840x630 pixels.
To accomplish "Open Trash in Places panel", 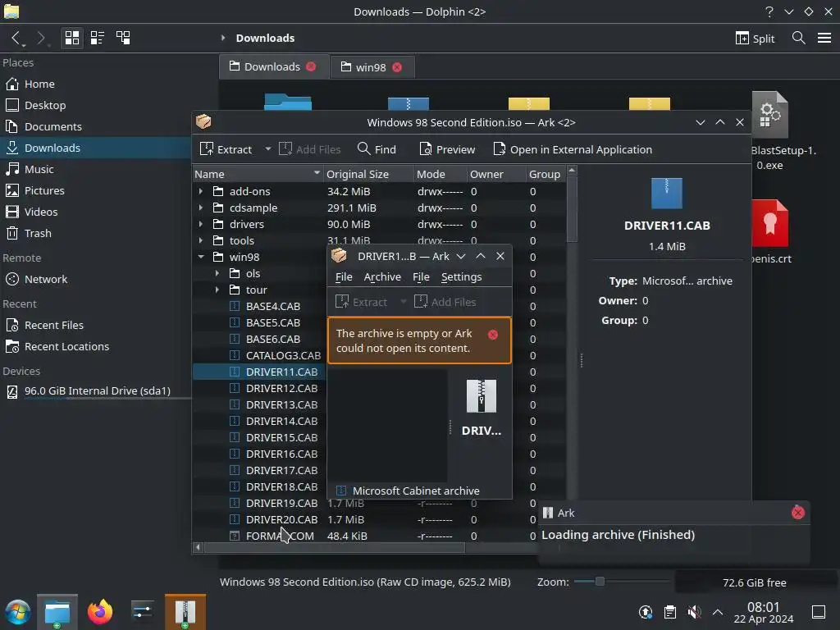I will pos(96,233).
